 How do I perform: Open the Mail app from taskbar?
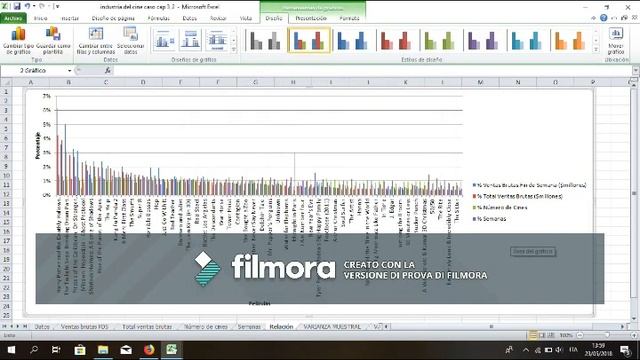[x=126, y=350]
